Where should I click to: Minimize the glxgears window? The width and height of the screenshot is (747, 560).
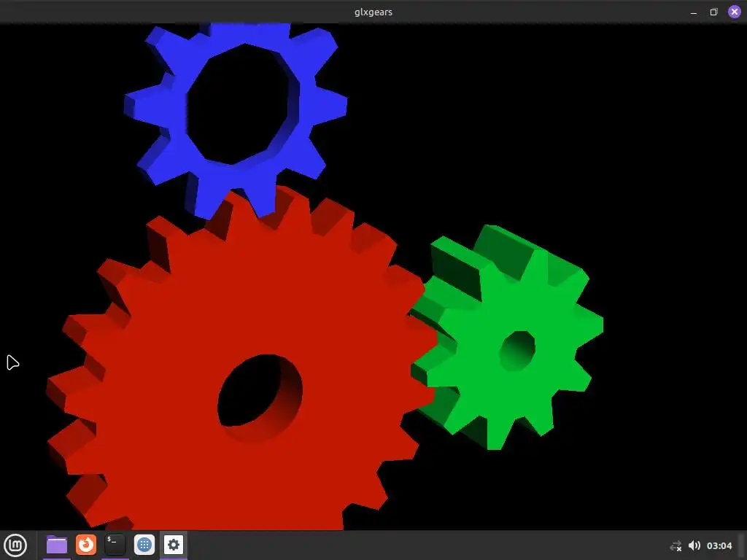tap(694, 12)
